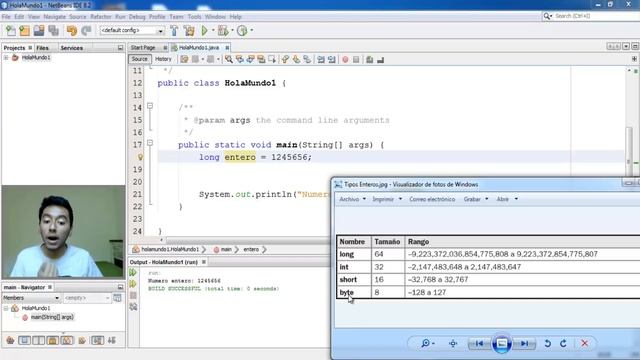Viewport: 640px width, 360px height.
Task: Click the Build Project hammer icon
Action: pyautogui.click(x=174, y=31)
